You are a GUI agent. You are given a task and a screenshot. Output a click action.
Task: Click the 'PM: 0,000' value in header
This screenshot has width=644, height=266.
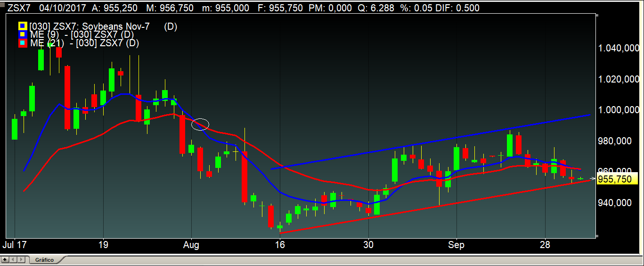pos(330,8)
